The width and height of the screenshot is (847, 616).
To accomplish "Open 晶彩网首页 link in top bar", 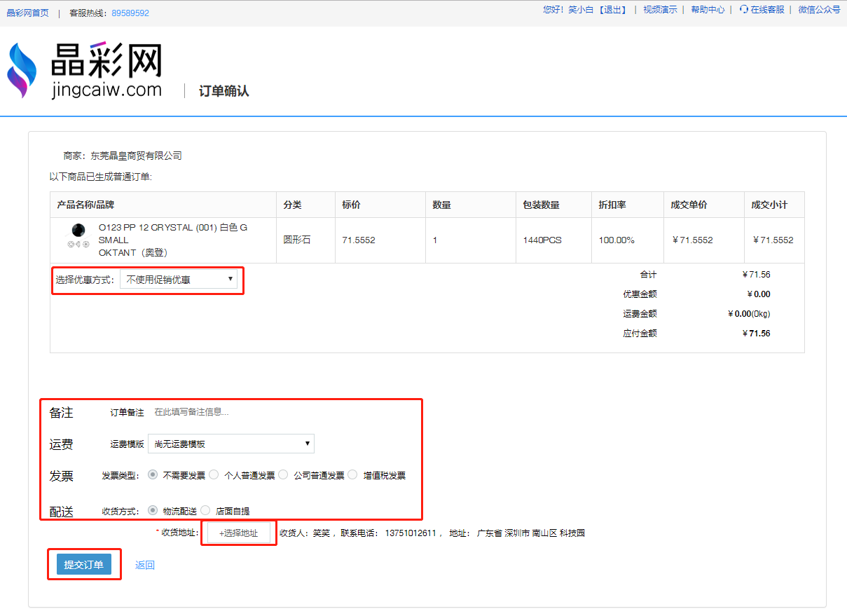I will click(28, 13).
